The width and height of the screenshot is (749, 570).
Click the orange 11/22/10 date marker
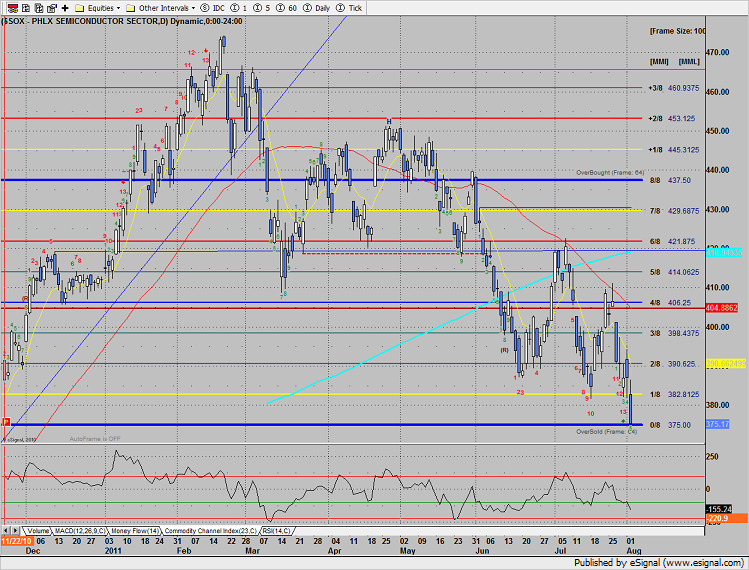17,541
